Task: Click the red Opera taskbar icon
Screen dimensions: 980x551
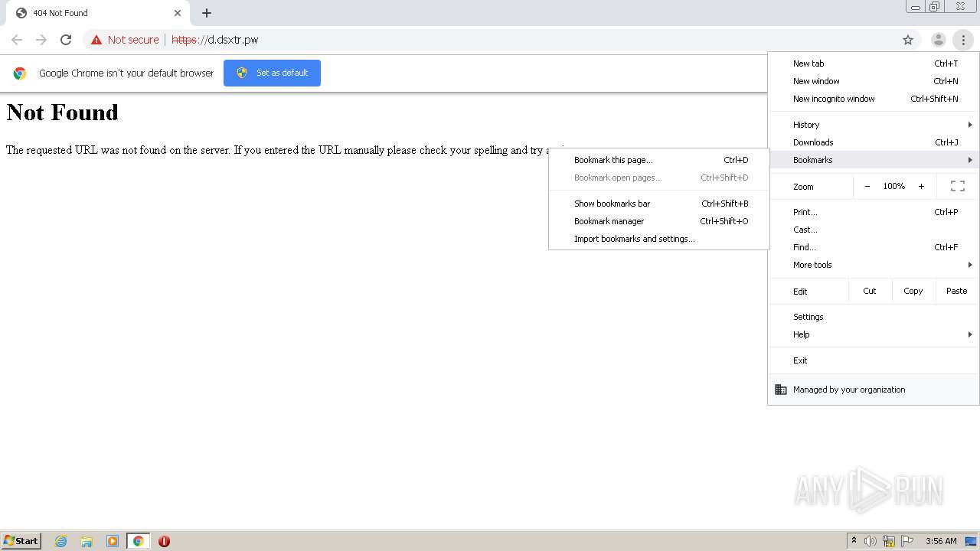Action: click(164, 541)
